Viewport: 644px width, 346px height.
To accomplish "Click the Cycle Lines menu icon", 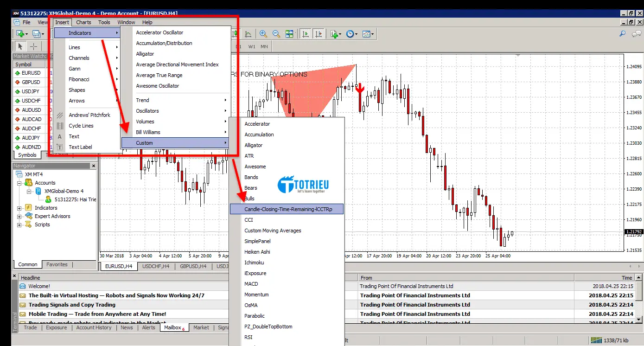I will [x=60, y=126].
